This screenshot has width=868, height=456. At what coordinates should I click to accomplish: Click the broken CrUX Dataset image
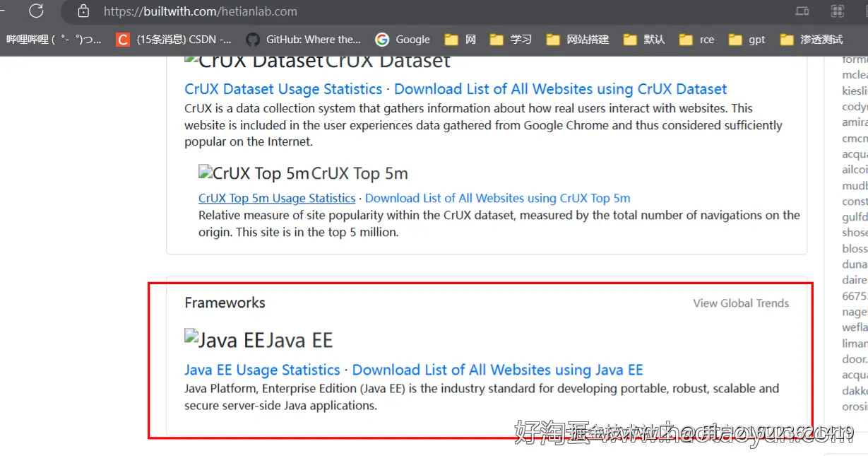[254, 61]
